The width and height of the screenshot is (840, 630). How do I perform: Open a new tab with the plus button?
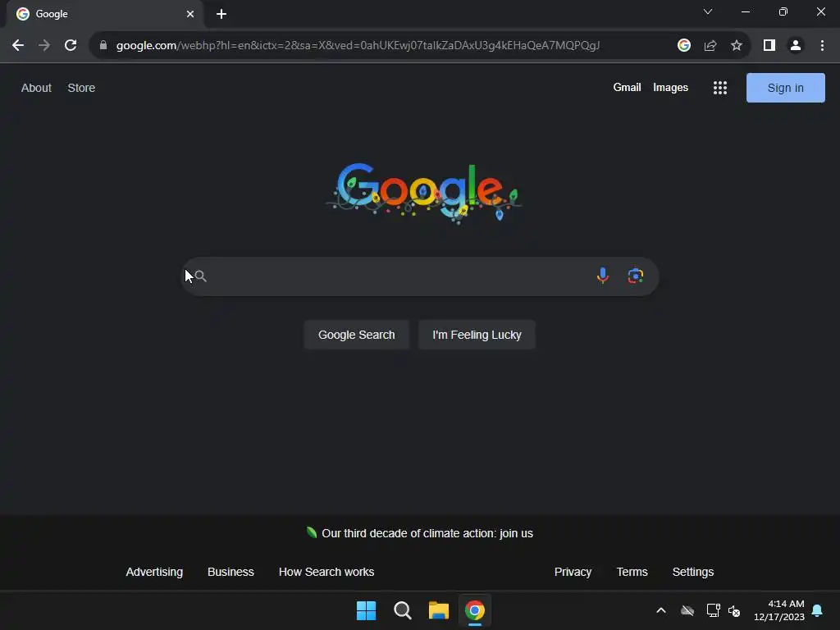point(221,14)
